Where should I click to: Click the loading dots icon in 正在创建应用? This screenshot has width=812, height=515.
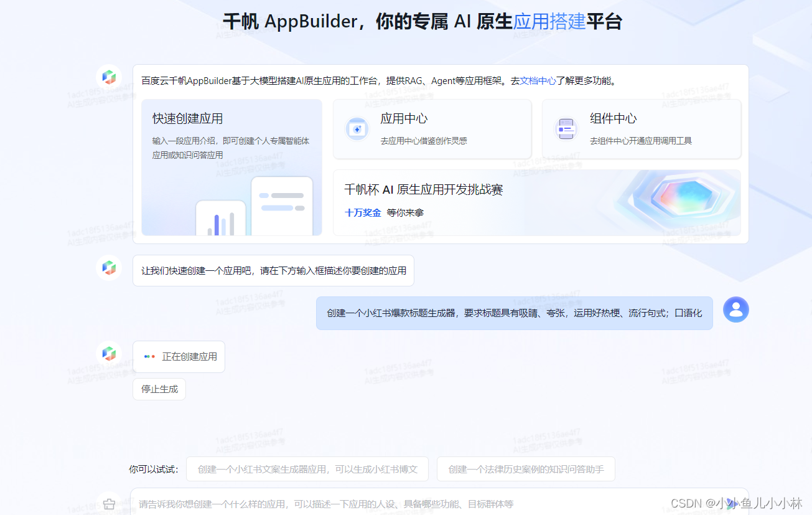click(149, 357)
